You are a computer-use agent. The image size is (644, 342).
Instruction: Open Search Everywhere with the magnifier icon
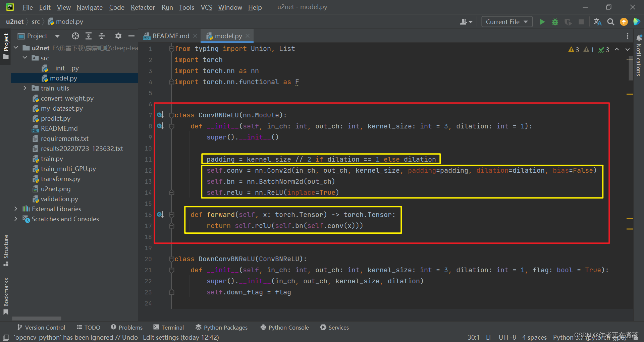(610, 21)
